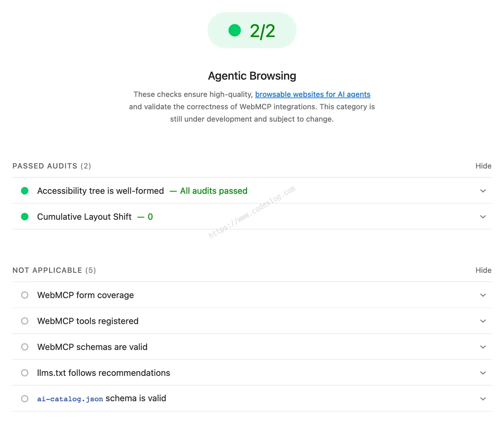Click 'All audits passed' status text
The image size is (504, 424).
(x=214, y=191)
